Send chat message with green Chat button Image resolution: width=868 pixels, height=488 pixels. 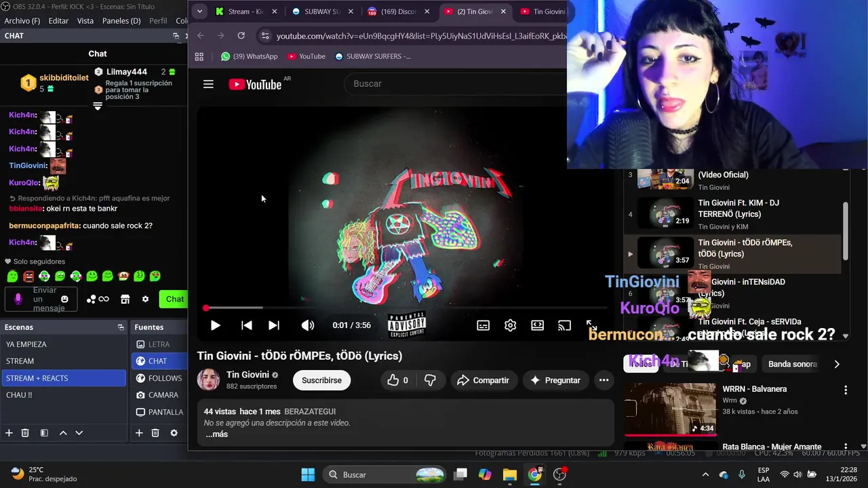tap(174, 299)
